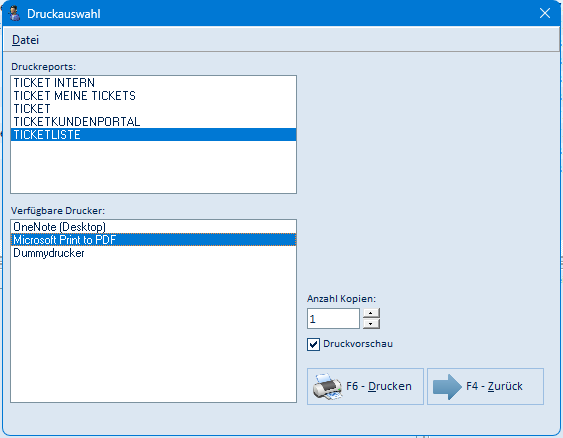Click the Druckauswahl title bar text
The width and height of the screenshot is (563, 438).
click(64, 14)
